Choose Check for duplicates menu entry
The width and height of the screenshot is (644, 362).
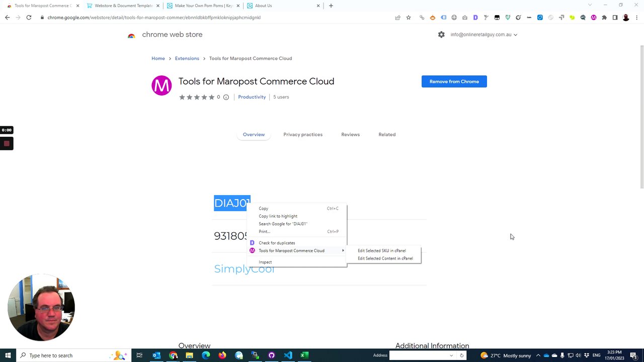pyautogui.click(x=297, y=243)
